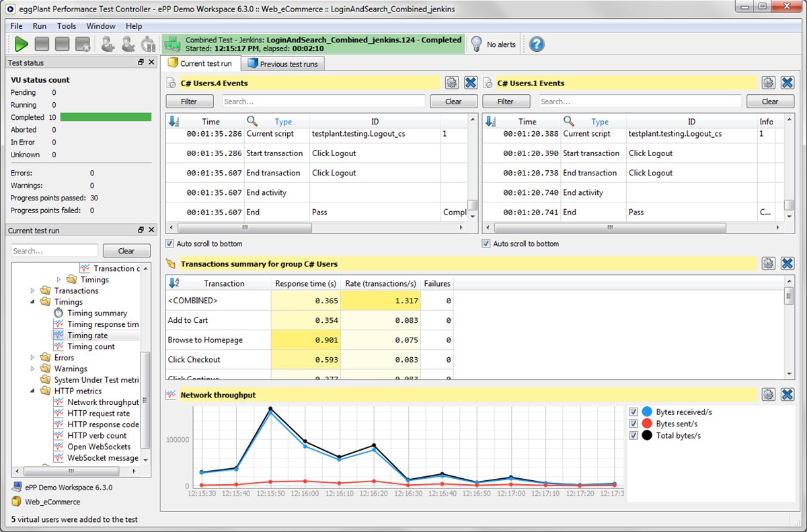Open the Tools menu
The image size is (807, 532).
[67, 26]
